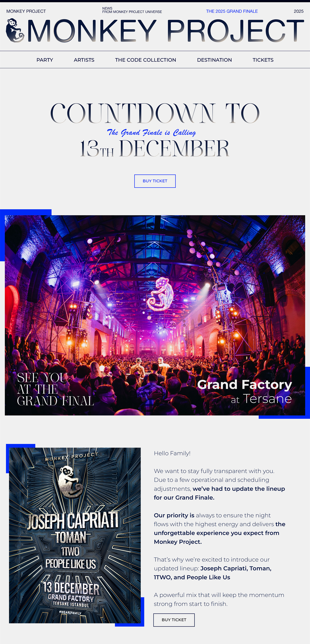The image size is (310, 644).
Task: Go to the ARTISTS menu item
Action: 84,60
